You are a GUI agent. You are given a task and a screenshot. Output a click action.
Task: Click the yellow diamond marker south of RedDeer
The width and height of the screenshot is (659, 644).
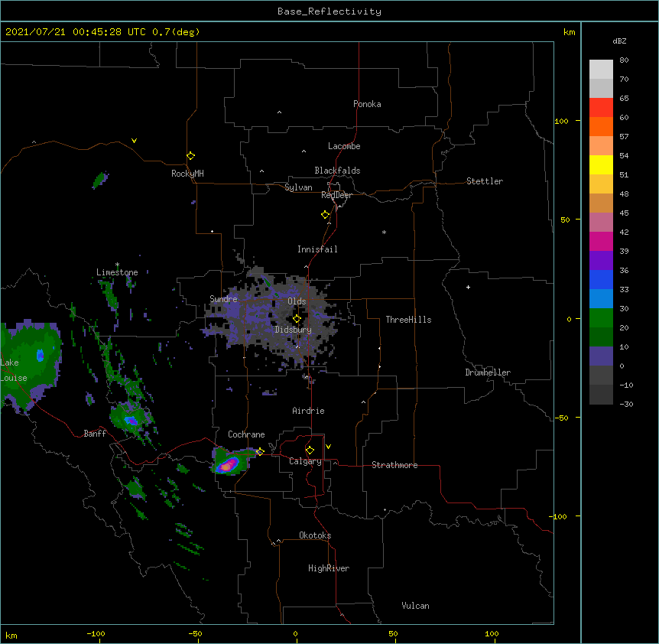pos(326,215)
